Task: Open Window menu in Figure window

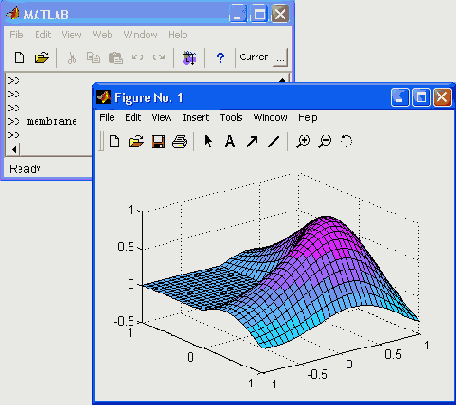Action: point(270,117)
